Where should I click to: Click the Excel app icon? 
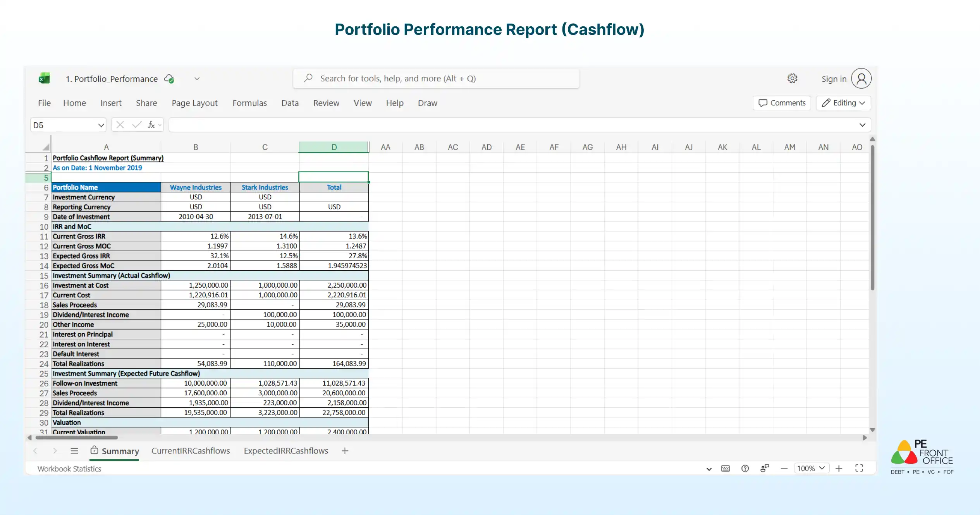click(44, 79)
